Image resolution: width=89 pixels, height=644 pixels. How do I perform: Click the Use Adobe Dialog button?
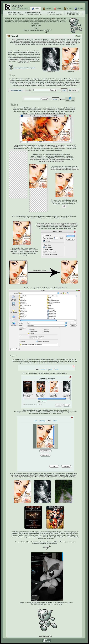15,349
